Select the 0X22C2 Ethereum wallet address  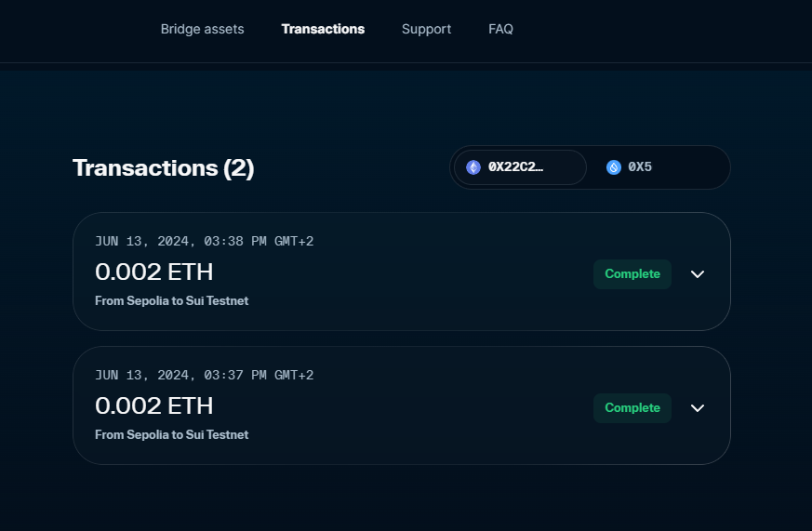click(516, 167)
